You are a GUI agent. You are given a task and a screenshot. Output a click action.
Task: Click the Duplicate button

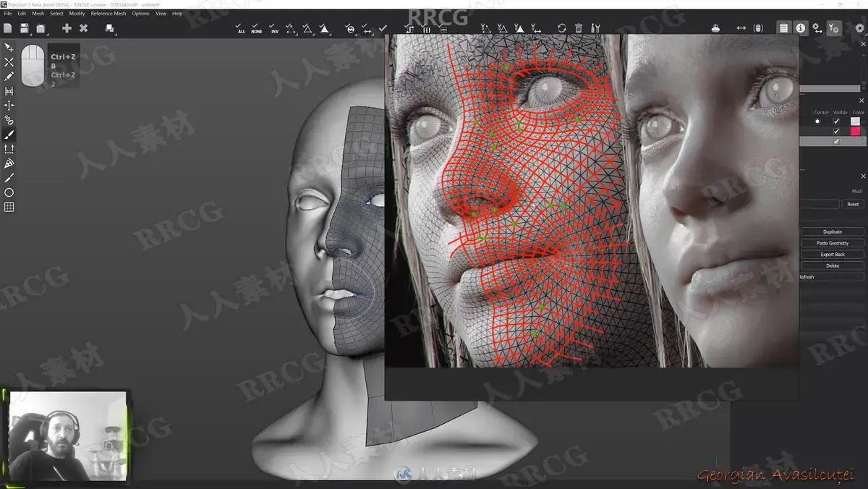[x=833, y=232]
